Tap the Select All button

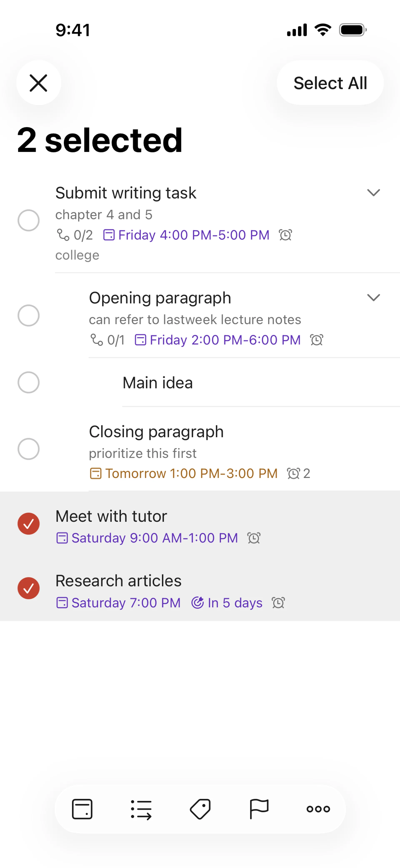[330, 83]
